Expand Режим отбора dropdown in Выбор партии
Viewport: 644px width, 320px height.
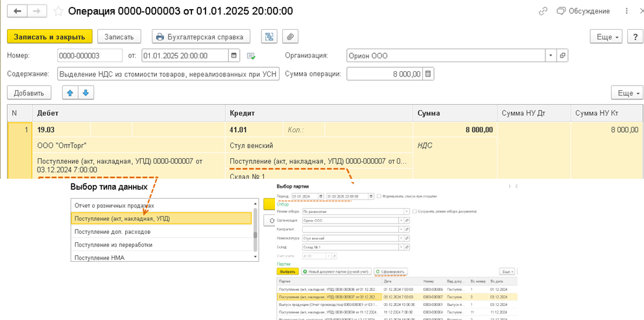point(407,211)
